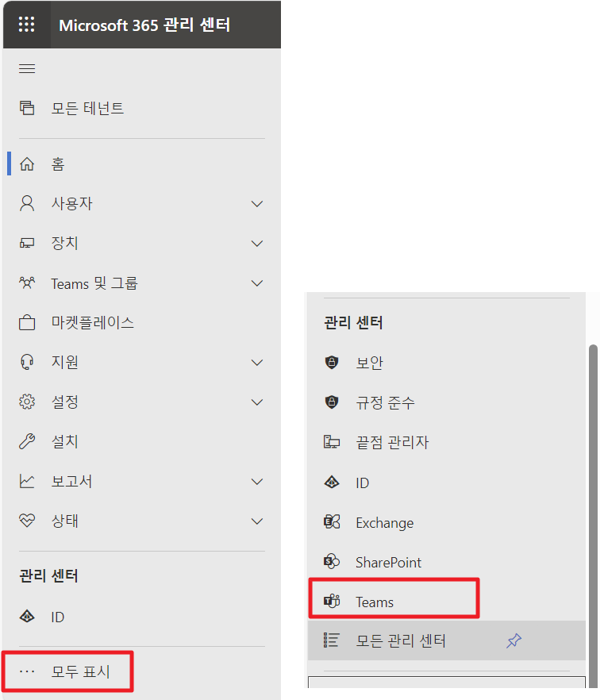Viewport: 604px width, 700px height.
Task: Open the app launcher waffle icon
Action: coord(26,24)
